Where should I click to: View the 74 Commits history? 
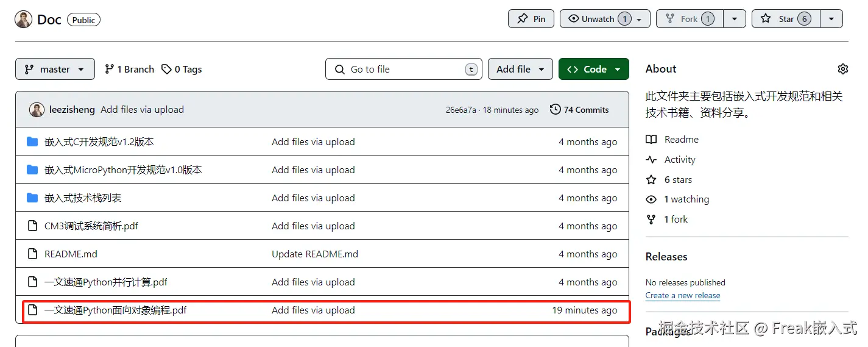tap(579, 110)
